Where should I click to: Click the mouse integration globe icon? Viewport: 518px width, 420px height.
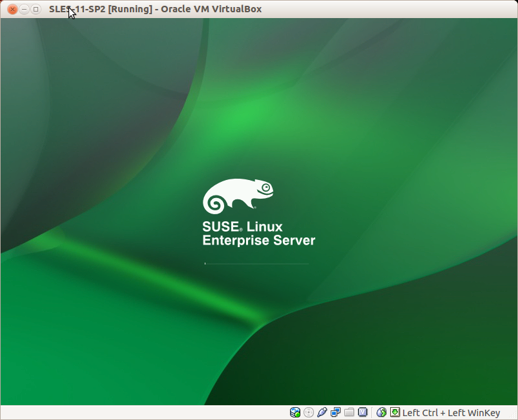click(x=382, y=412)
